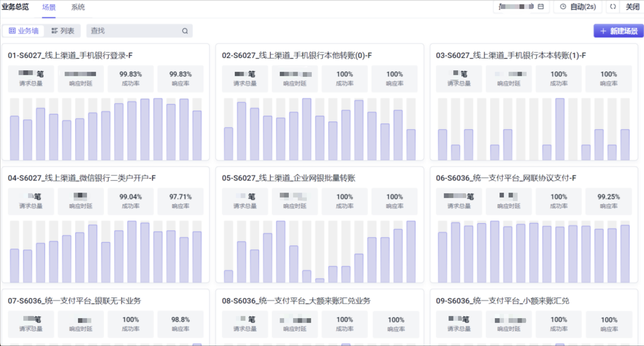The width and height of the screenshot is (644, 346).
Task: Open scenario 03-S6027 手机银行本本转账(1)-F
Action: 511,55
